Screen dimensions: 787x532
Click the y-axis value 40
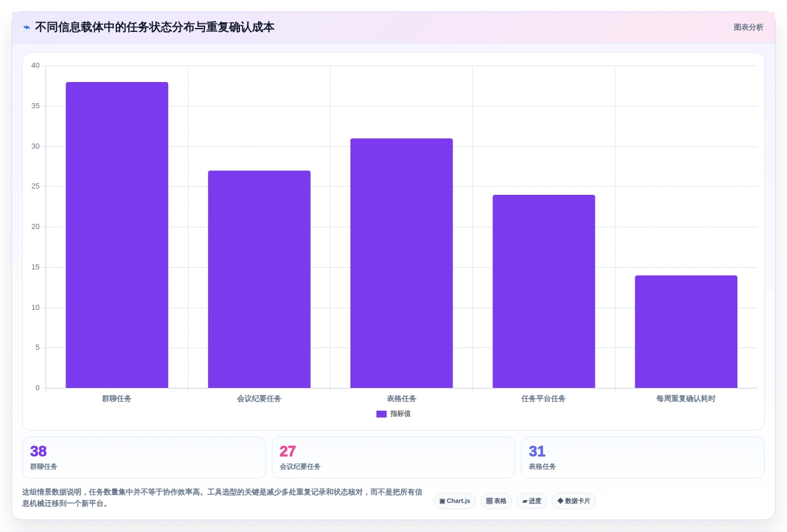coord(35,66)
